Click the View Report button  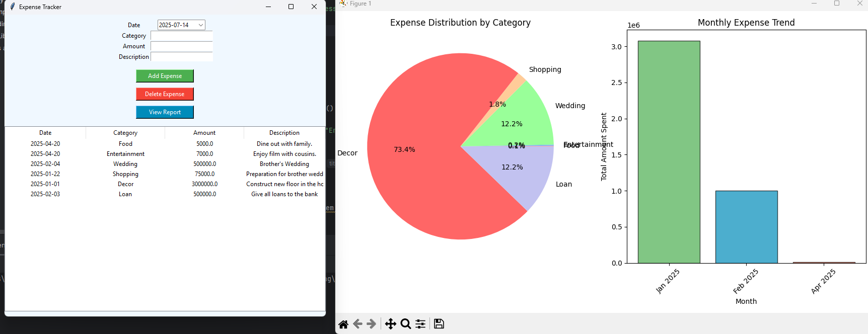[165, 112]
